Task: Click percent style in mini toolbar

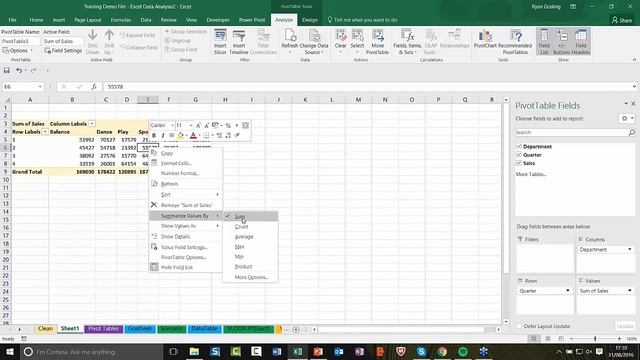Action: [228, 125]
